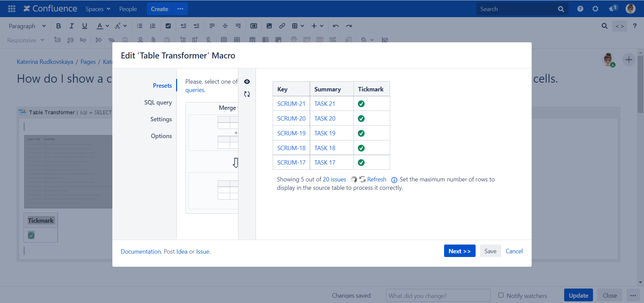Click the Undo arrow in the toolbar
This screenshot has width=644, height=303.
(336, 26)
